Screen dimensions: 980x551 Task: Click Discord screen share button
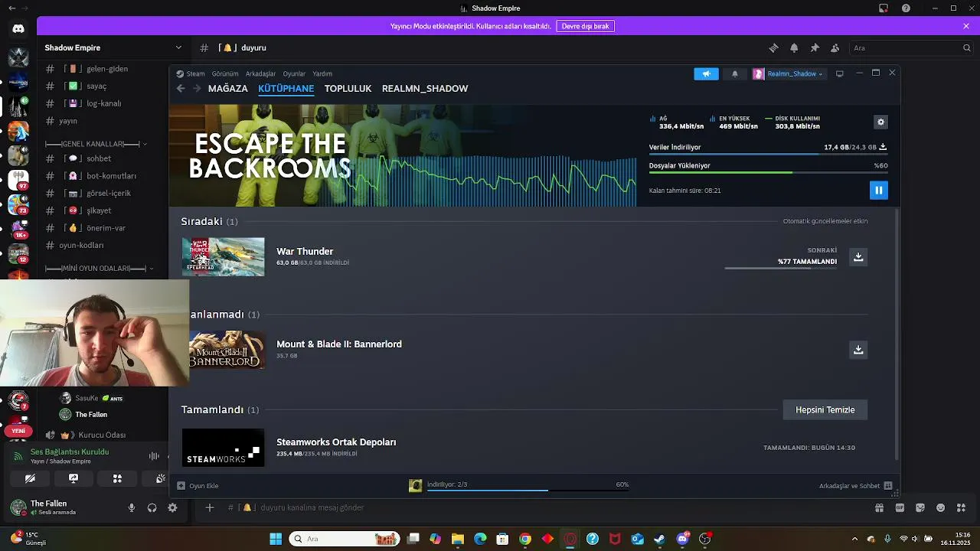coord(73,478)
